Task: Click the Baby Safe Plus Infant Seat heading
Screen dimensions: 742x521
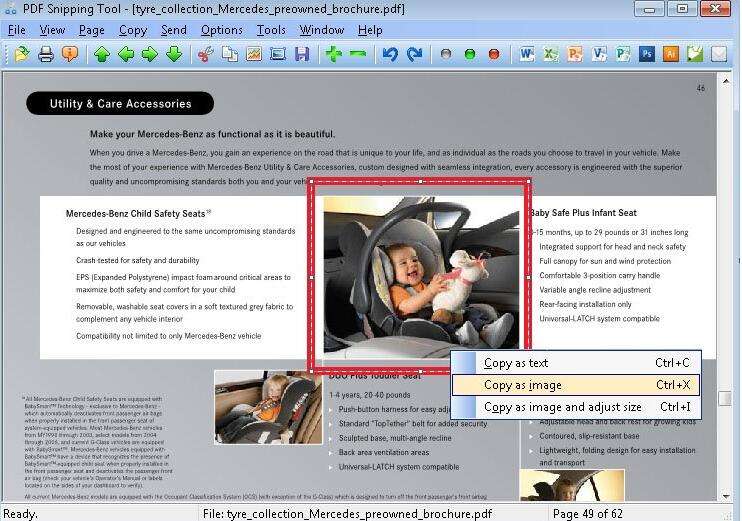Action: click(584, 213)
